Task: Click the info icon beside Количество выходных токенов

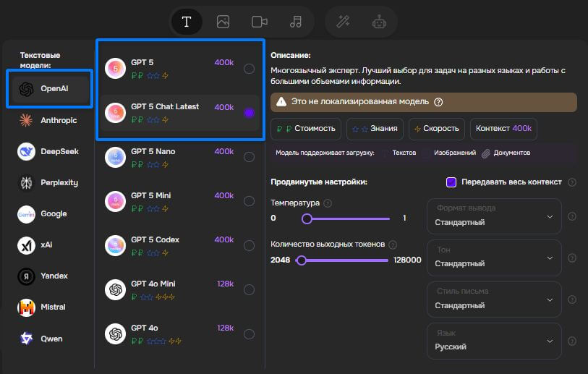Action: [393, 245]
